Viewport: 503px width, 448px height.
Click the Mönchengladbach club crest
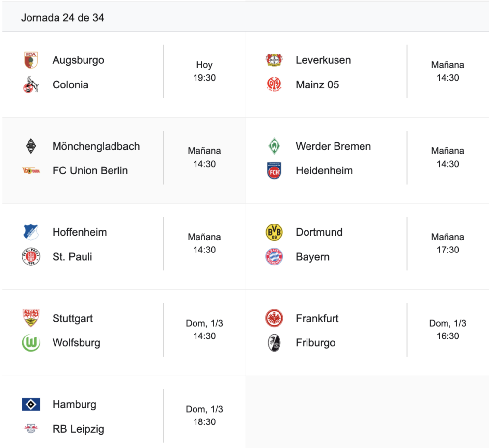(x=31, y=146)
